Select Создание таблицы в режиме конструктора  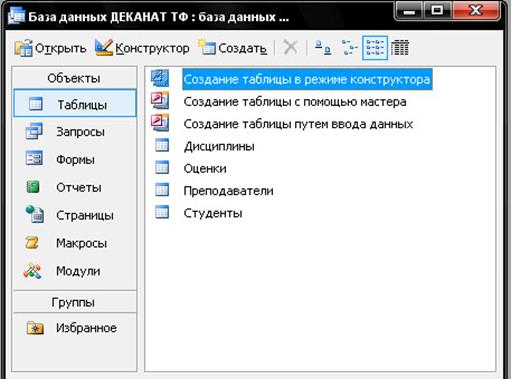pyautogui.click(x=307, y=79)
